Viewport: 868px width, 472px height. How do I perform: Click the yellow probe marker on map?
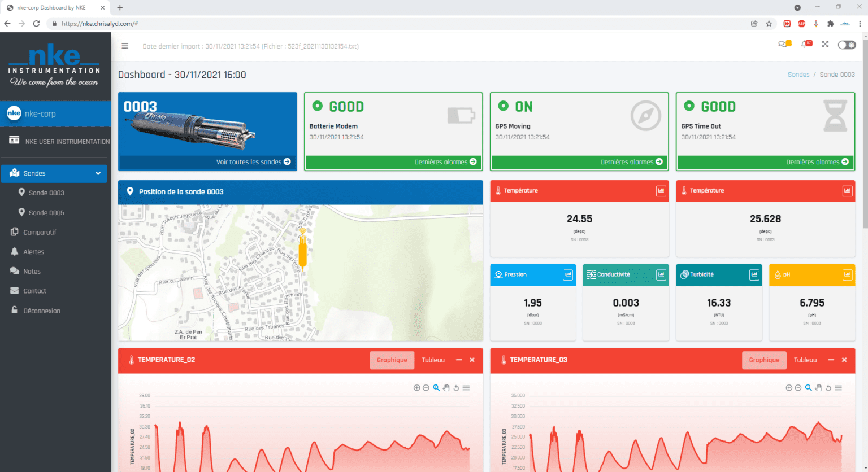click(302, 248)
